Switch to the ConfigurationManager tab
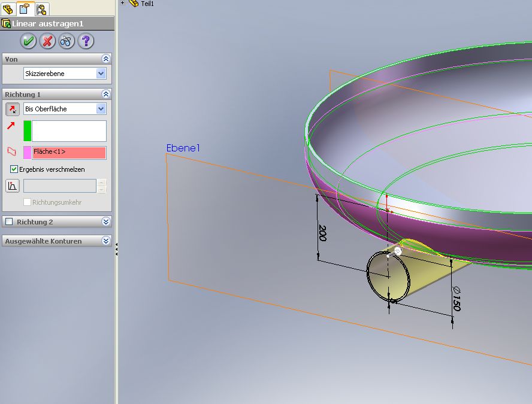This screenshot has width=532, height=404. point(41,8)
